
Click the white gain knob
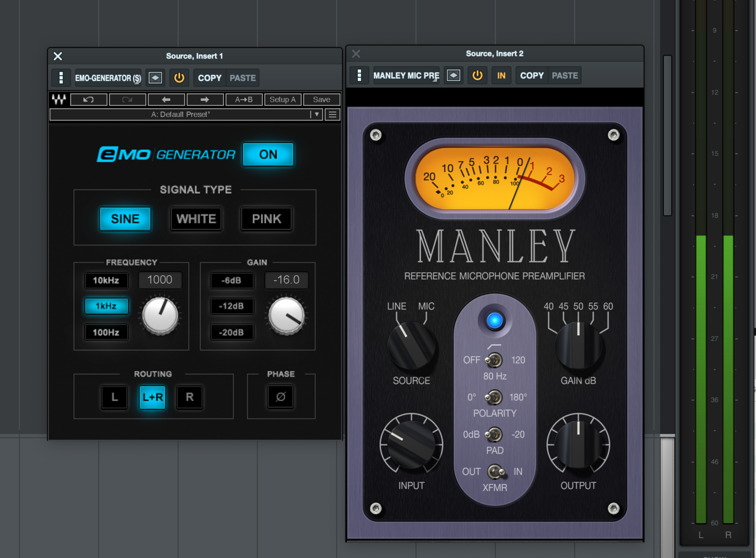point(286,315)
